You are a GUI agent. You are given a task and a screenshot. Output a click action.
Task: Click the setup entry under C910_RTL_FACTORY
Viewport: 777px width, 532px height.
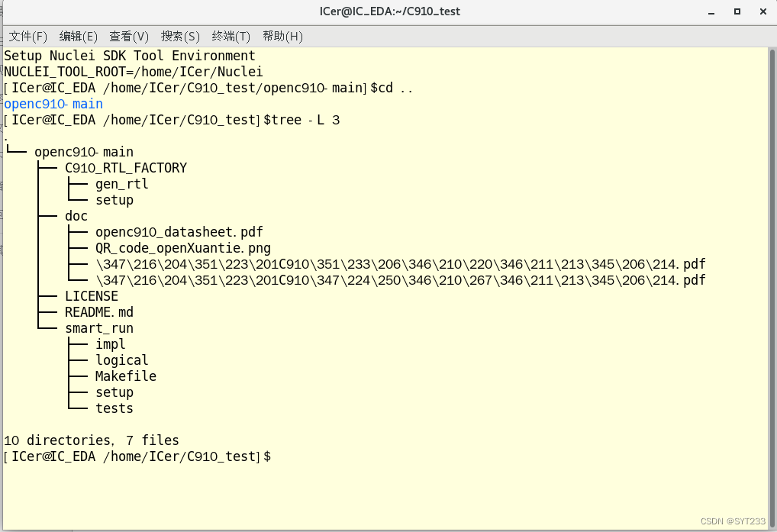pyautogui.click(x=114, y=200)
